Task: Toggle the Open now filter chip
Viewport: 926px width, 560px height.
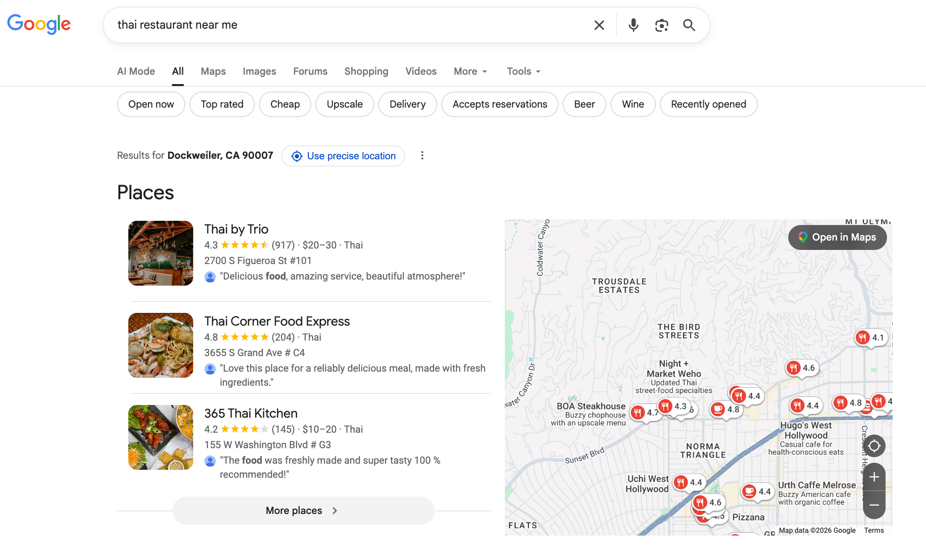Action: click(151, 104)
